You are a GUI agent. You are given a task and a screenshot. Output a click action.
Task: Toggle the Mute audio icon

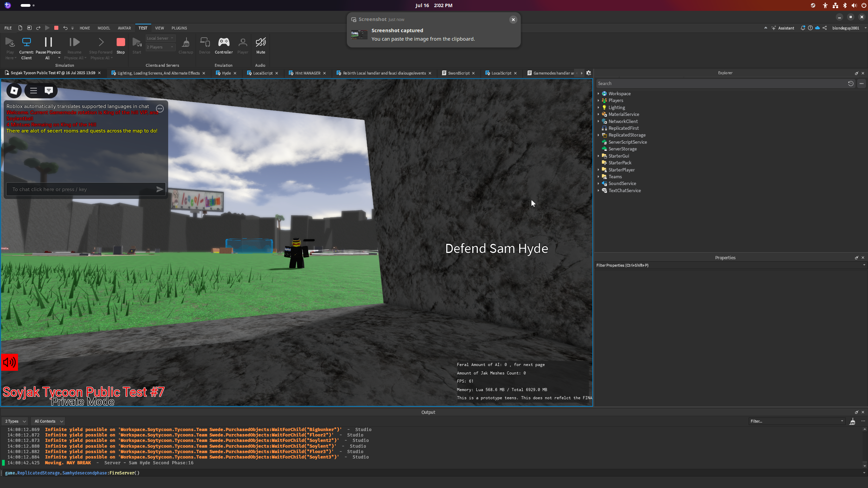pos(261,42)
